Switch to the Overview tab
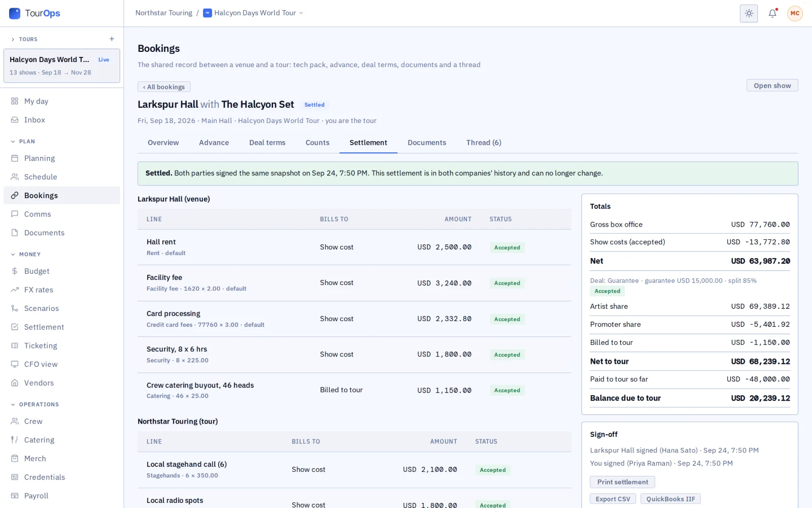 (x=163, y=143)
